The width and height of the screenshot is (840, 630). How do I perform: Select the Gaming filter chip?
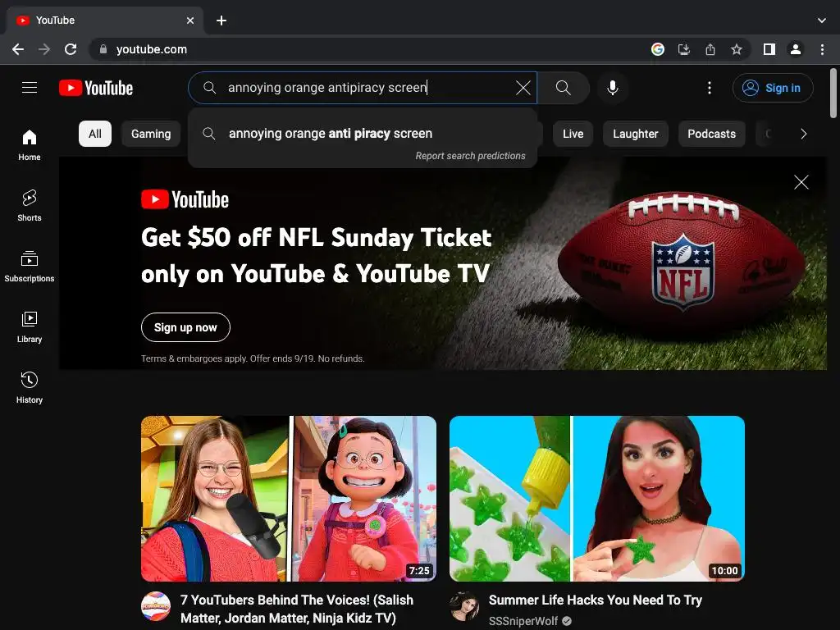click(151, 134)
